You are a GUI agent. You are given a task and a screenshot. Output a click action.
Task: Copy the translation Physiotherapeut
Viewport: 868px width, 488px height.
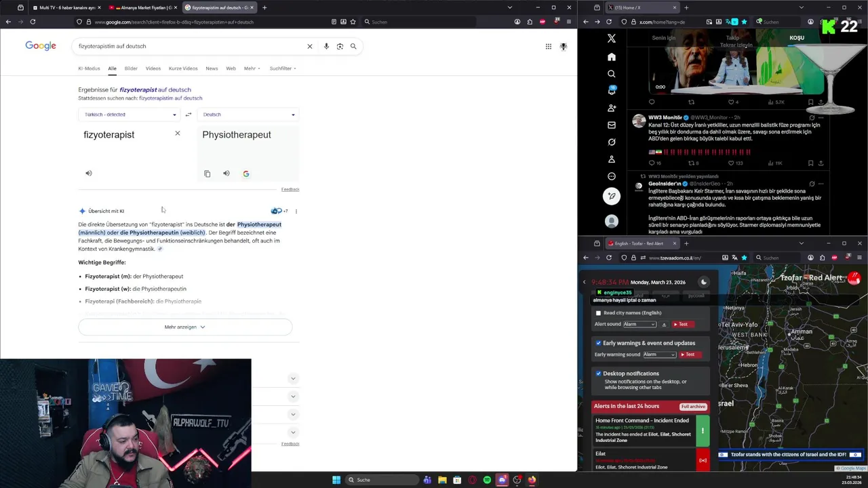click(208, 174)
